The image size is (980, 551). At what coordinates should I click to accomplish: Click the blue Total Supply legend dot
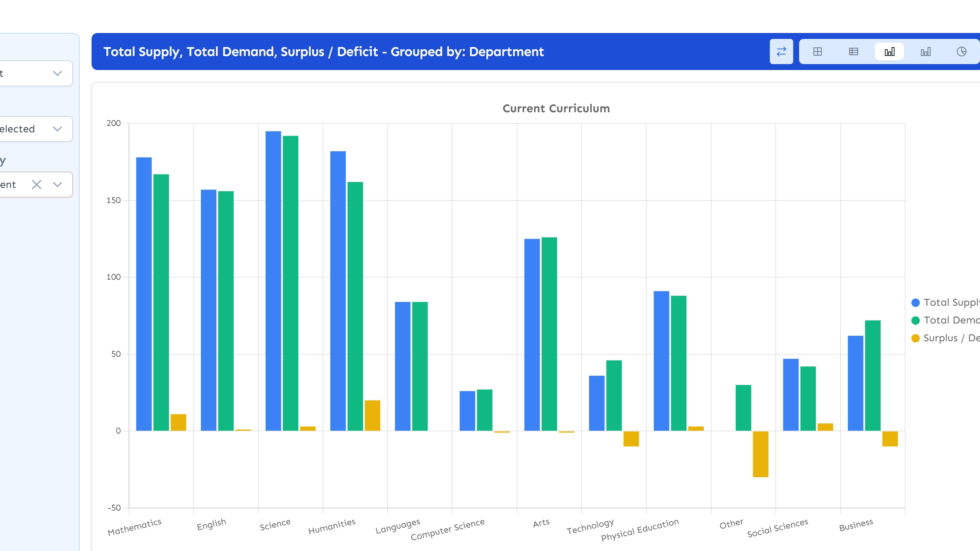click(916, 303)
